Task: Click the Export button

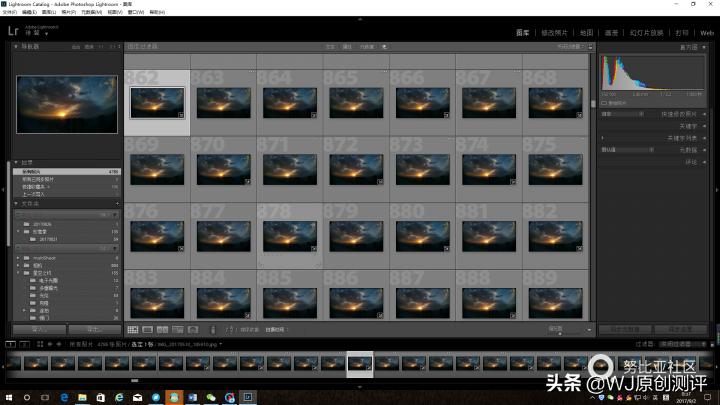Action: pyautogui.click(x=93, y=328)
